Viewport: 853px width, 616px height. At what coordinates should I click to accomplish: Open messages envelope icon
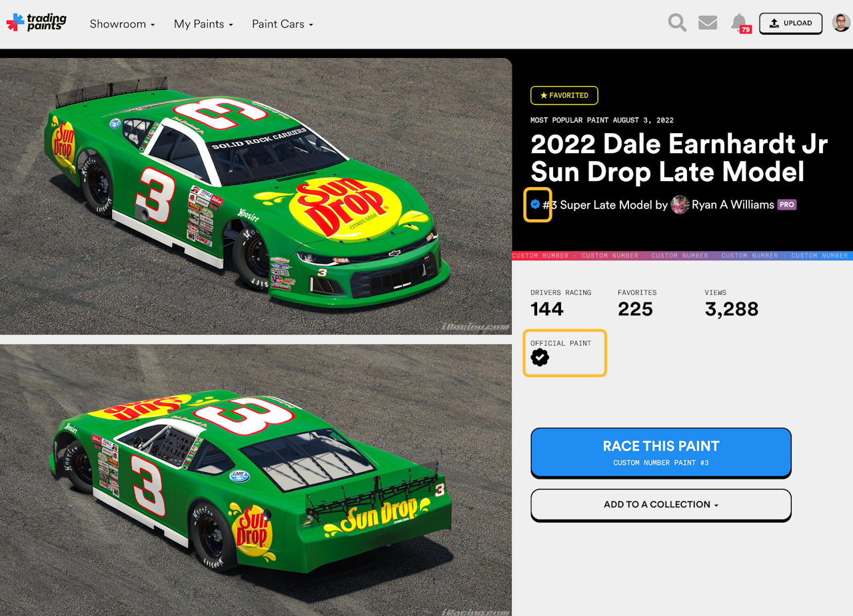tap(708, 23)
